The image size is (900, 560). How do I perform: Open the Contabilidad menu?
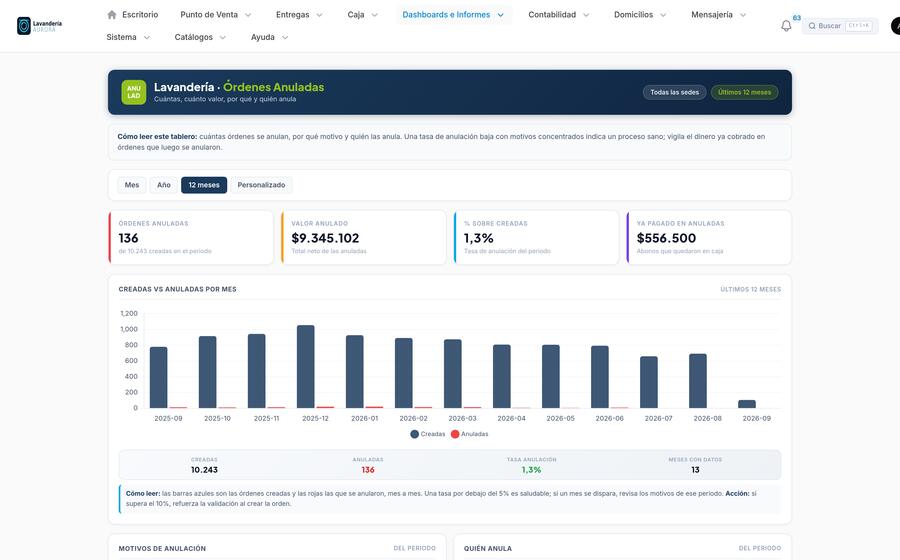pos(558,15)
